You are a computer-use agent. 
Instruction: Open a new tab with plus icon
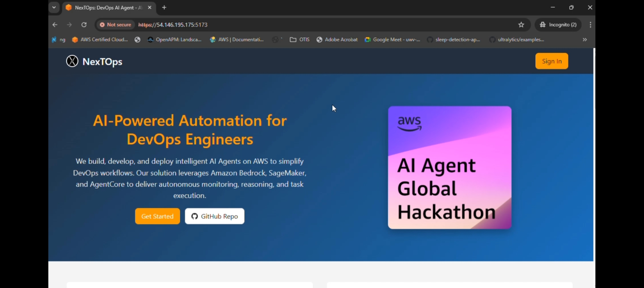point(164,8)
